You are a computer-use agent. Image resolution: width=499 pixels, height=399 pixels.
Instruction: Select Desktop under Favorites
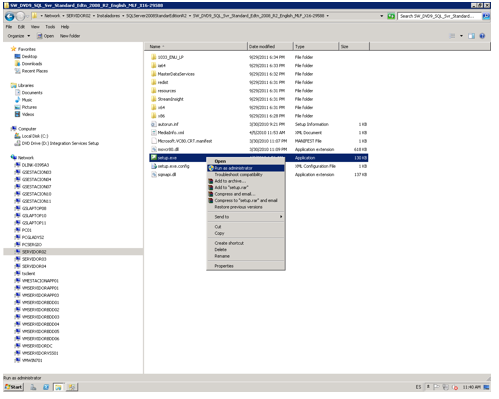29,56
